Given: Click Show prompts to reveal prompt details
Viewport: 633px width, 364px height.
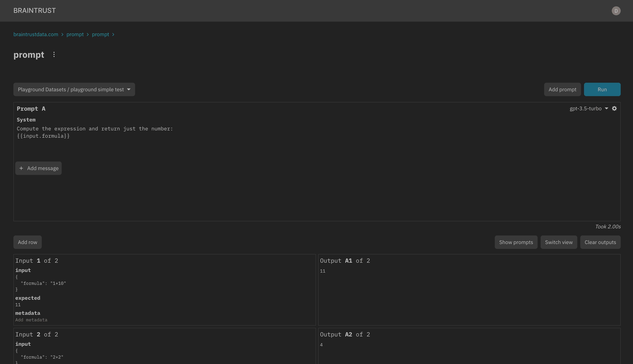Looking at the screenshot, I should pyautogui.click(x=516, y=242).
